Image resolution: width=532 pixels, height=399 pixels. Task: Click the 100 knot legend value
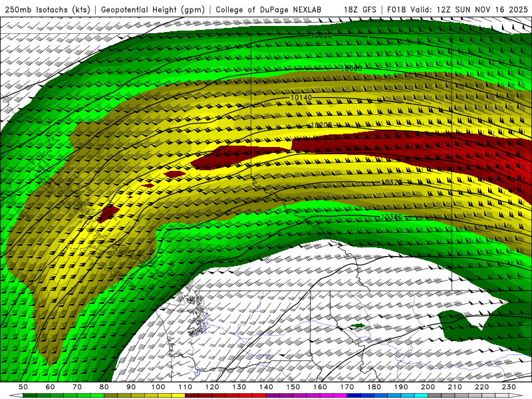pyautogui.click(x=158, y=387)
